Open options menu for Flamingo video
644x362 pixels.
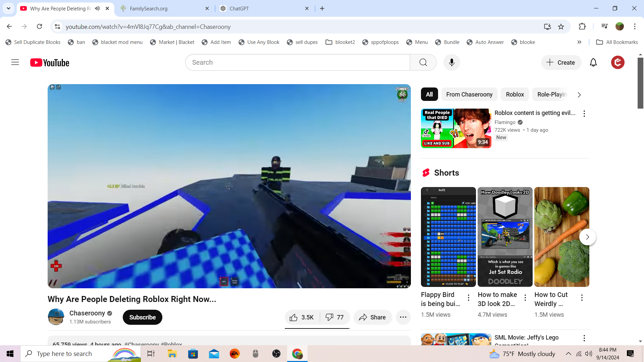(584, 114)
